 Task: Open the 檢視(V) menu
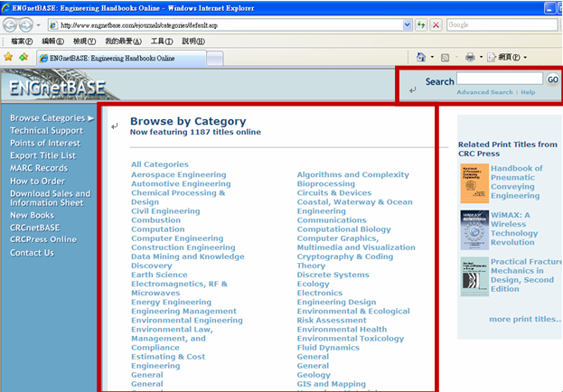pyautogui.click(x=84, y=42)
